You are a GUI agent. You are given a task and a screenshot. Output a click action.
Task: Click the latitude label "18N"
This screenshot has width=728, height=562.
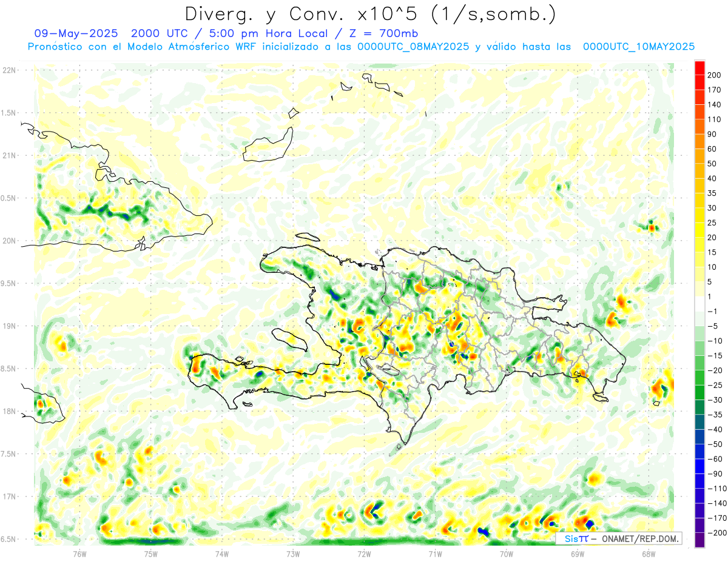(8, 412)
